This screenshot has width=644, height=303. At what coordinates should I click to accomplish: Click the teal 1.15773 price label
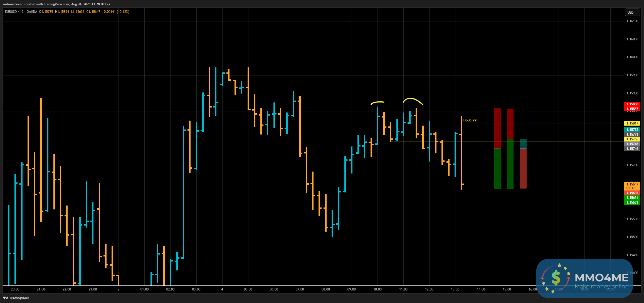pos(632,130)
